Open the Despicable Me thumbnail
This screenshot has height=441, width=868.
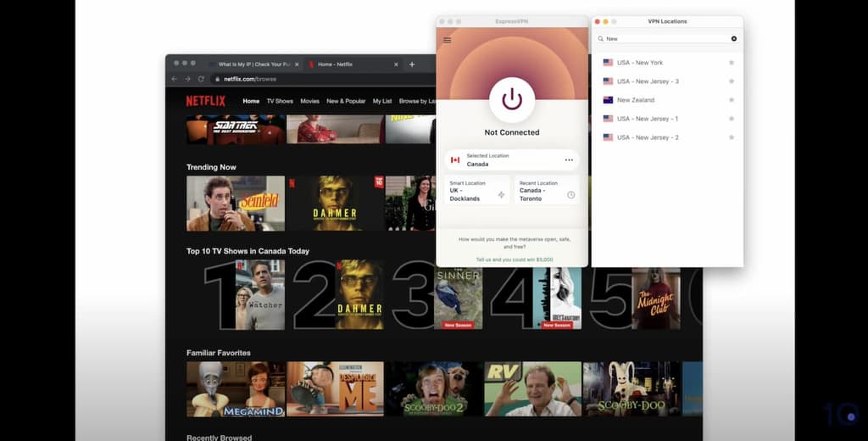coord(336,389)
